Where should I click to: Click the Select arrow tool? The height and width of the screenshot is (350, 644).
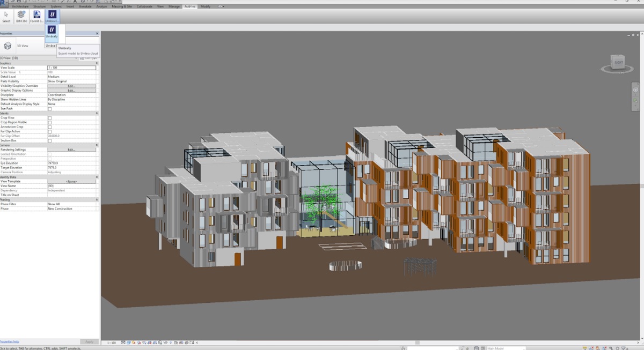coord(6,16)
